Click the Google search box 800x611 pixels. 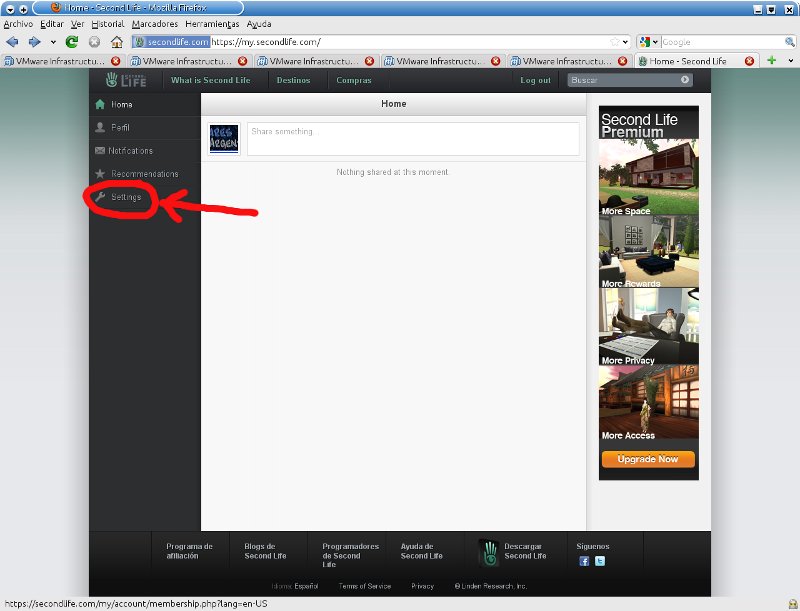click(722, 42)
